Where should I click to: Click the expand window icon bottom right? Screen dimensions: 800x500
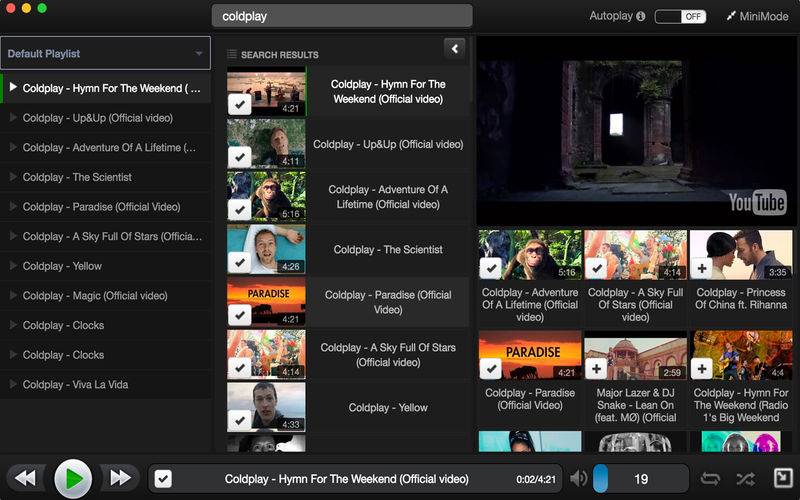coord(783,479)
